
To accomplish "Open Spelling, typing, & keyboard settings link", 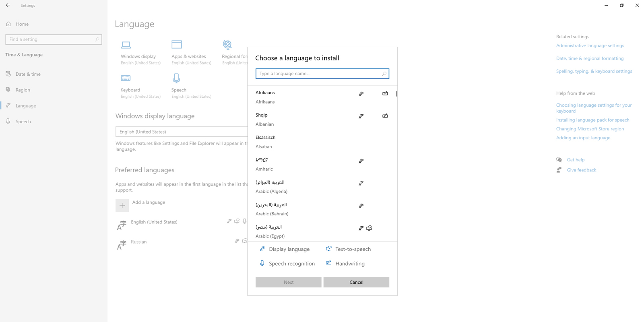I will (594, 71).
